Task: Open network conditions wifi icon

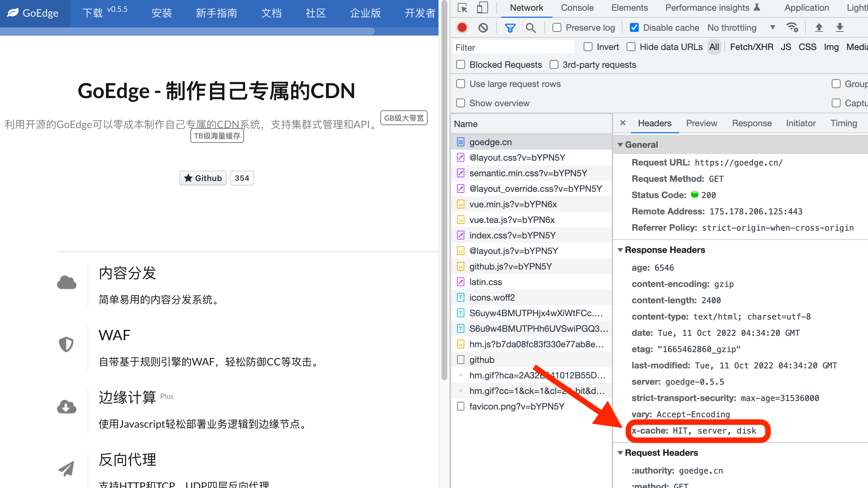Action: [x=792, y=27]
